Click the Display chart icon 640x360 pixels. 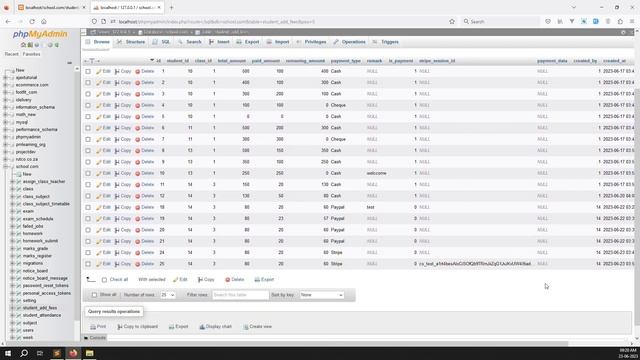click(x=202, y=327)
